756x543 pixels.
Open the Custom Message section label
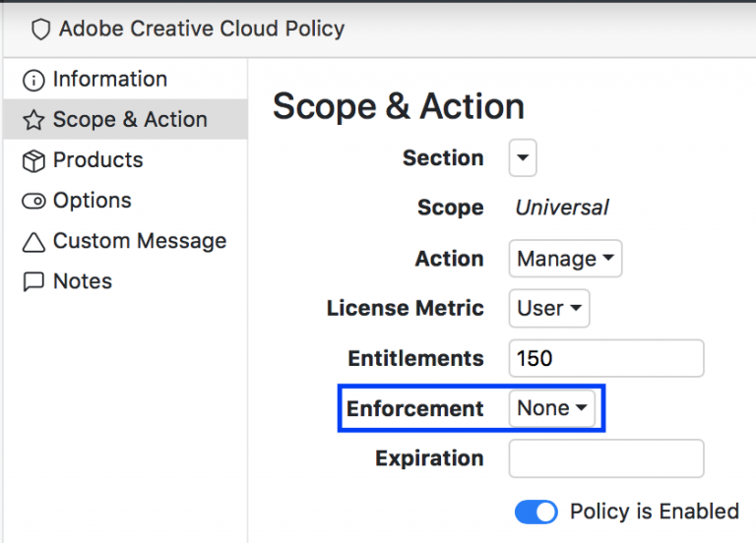click(140, 241)
